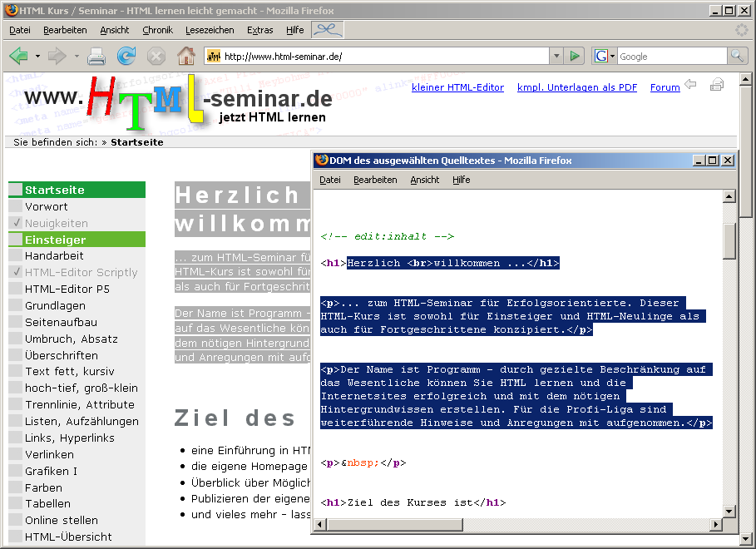Reload the page with the blue refresh icon
The image size is (756, 549).
126,56
